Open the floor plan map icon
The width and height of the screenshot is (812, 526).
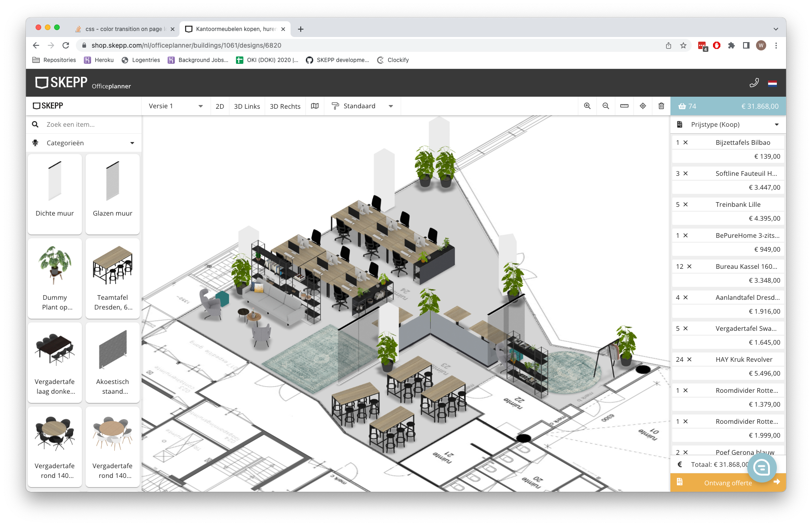(315, 106)
